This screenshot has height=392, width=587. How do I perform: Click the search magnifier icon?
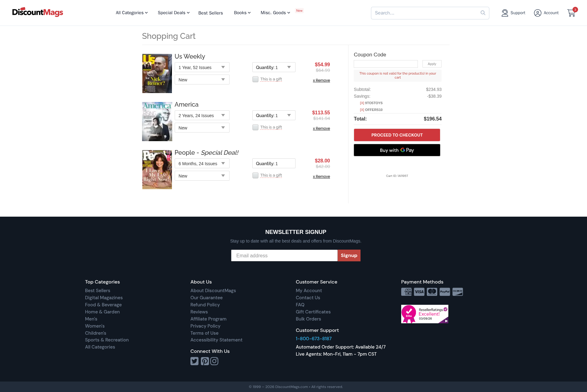(483, 13)
